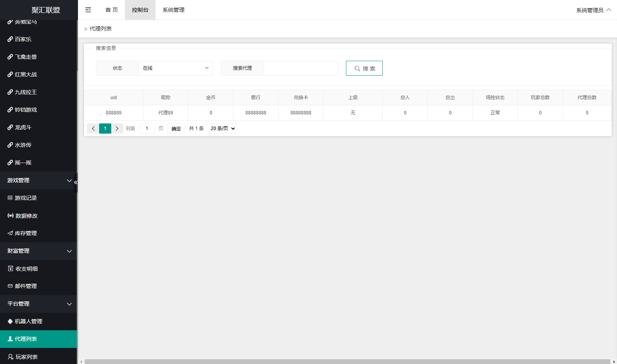Focus the 搜索代理 text input field
This screenshot has width=617, height=364.
(301, 68)
